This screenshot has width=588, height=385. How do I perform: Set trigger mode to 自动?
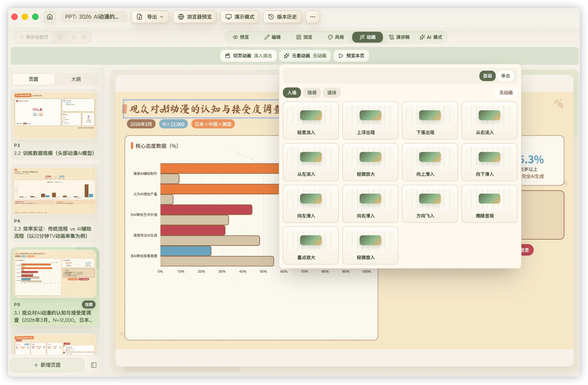pos(487,76)
